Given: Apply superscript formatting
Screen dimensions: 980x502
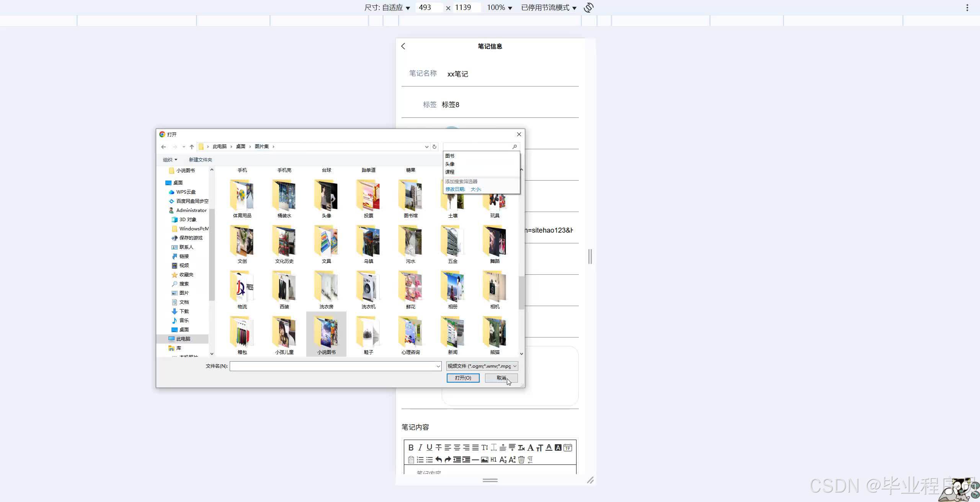Looking at the screenshot, I should tap(512, 460).
